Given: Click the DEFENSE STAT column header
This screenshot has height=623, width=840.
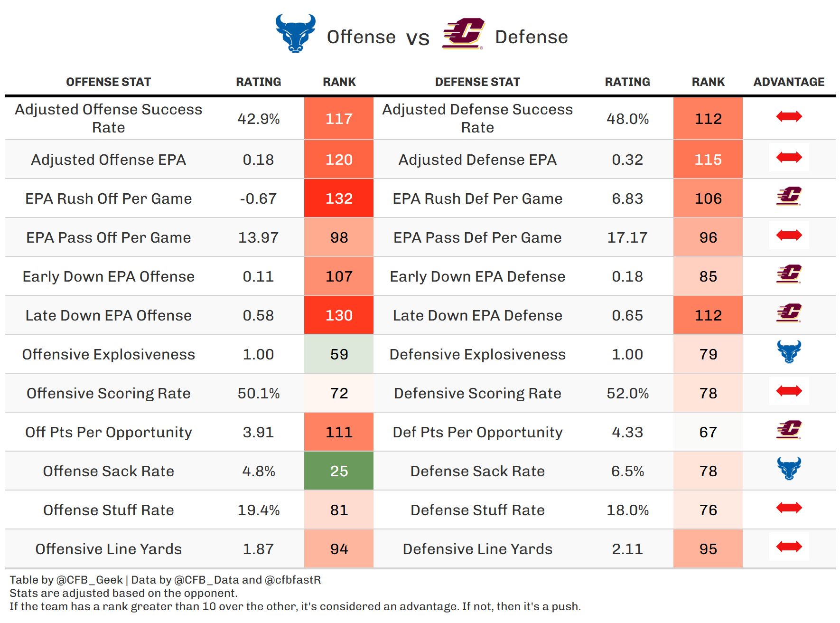Looking at the screenshot, I should [477, 82].
